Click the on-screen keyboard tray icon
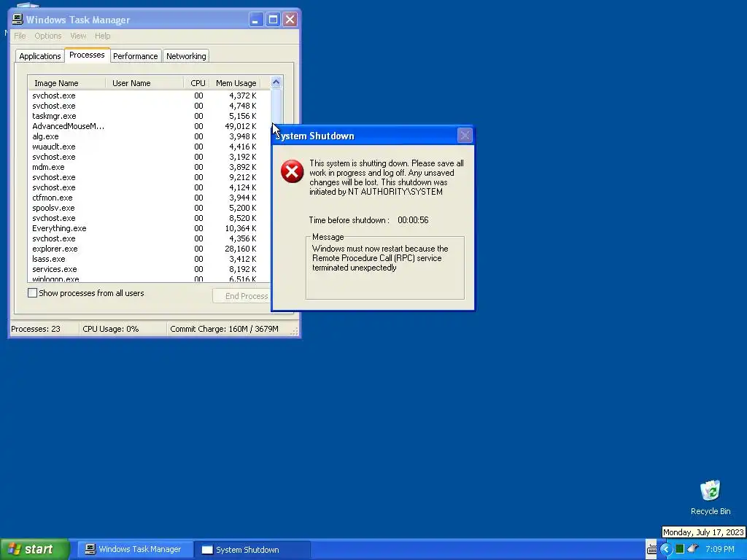Screen dimensions: 747x560 tap(651, 549)
